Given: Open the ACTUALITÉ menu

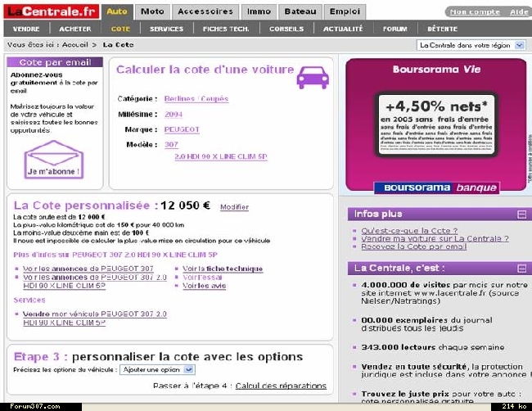Looking at the screenshot, I should 343,29.
